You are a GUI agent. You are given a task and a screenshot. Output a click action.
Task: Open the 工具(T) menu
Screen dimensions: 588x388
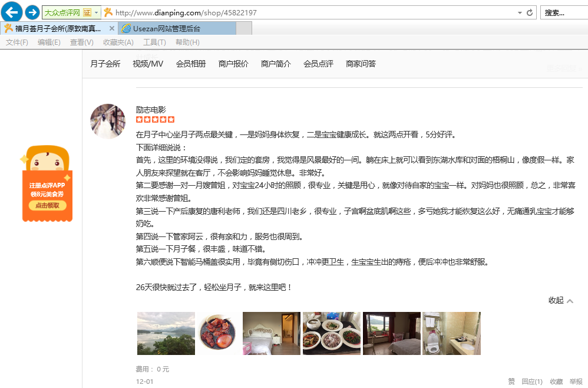(154, 42)
